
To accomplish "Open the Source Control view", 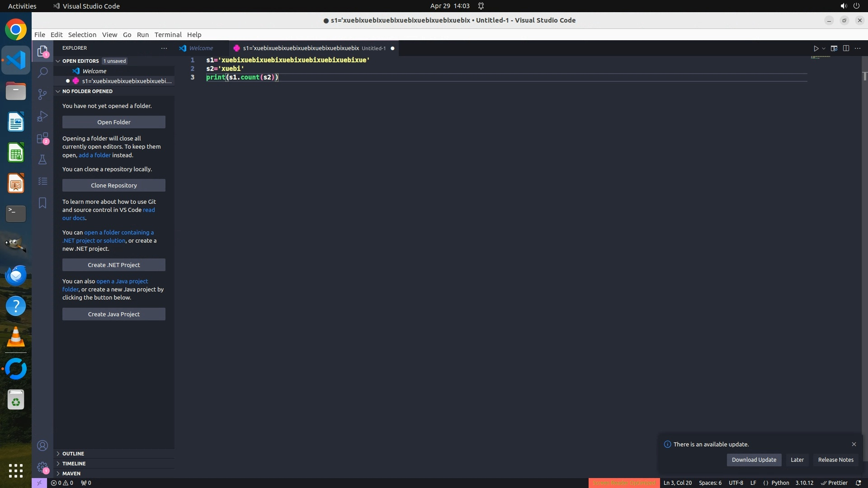I will 42,94.
